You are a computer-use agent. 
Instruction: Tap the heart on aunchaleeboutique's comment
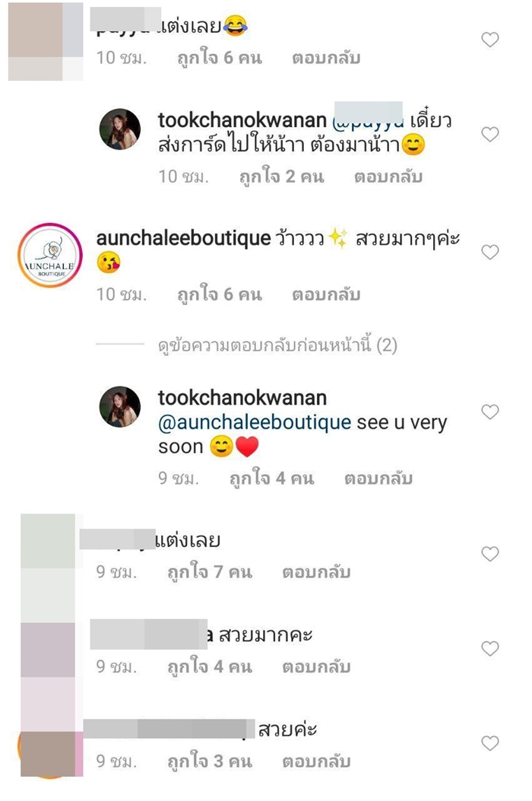(490, 252)
